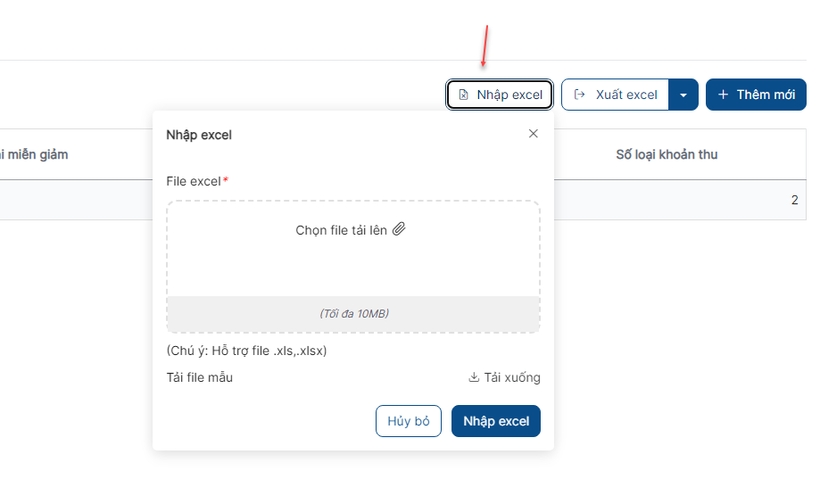The image size is (820, 504).
Task: Click the paperclip attachment icon
Action: pyautogui.click(x=399, y=229)
